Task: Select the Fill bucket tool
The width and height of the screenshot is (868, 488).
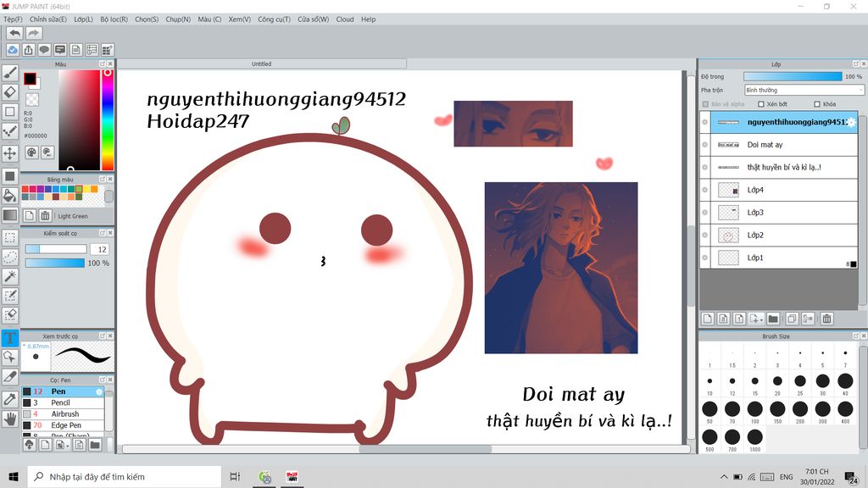Action: pos(9,194)
